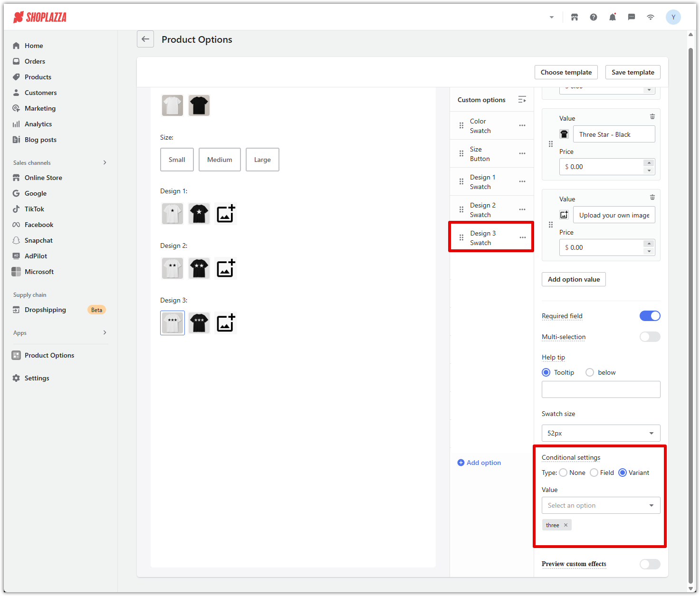
Task: Select the Field conditional type radio
Action: click(x=594, y=473)
